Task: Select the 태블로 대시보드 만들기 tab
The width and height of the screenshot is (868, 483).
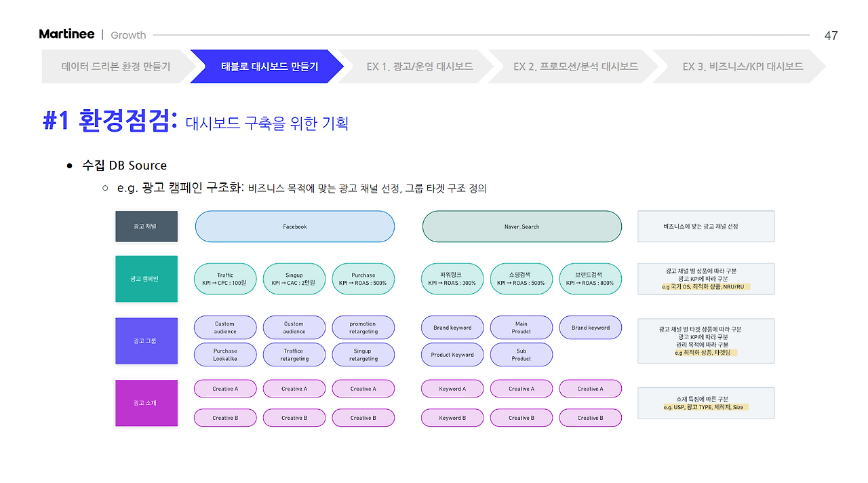Action: 269,66
